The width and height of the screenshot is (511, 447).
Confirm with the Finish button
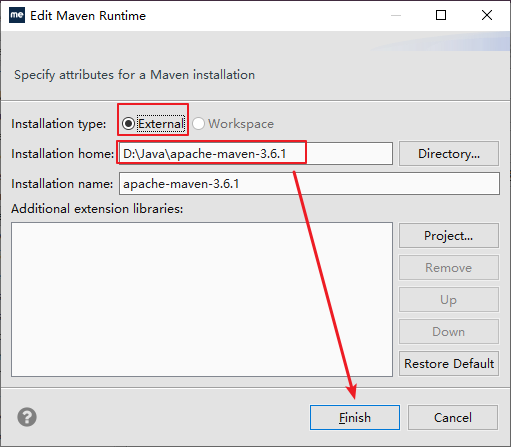[355, 418]
